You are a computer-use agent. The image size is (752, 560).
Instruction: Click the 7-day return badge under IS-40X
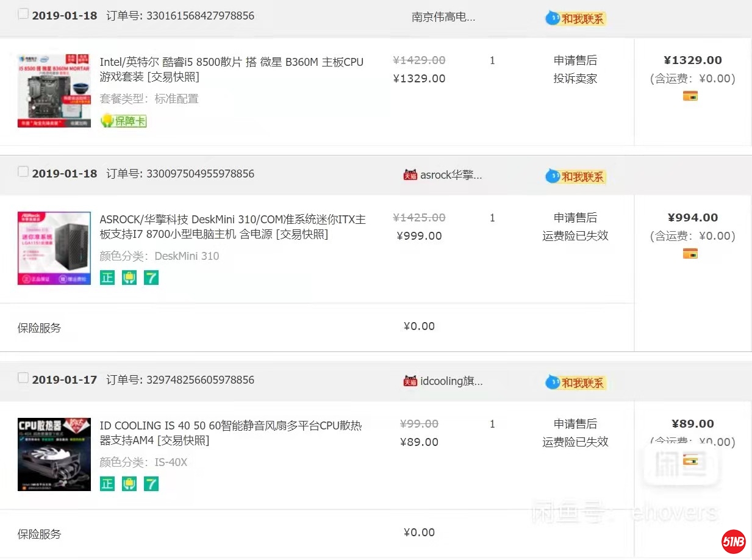[x=151, y=484]
